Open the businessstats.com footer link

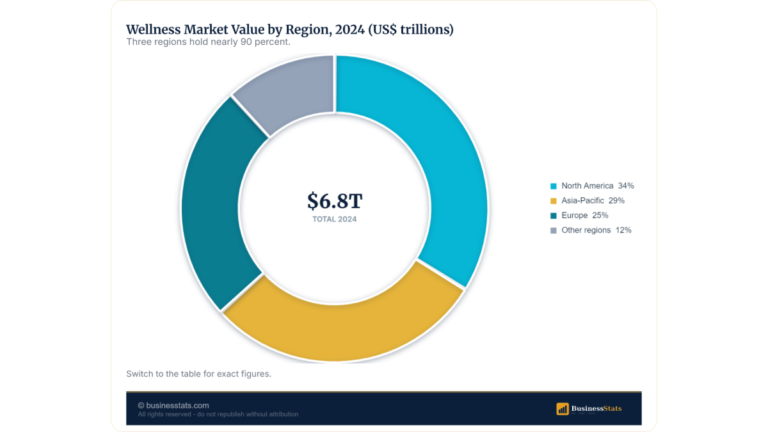[x=173, y=405]
